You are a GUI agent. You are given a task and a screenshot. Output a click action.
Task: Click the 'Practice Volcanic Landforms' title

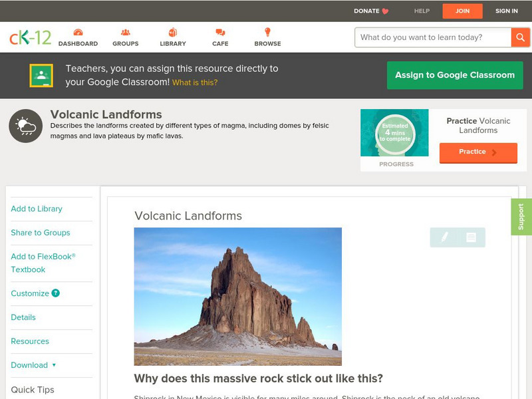(478, 126)
